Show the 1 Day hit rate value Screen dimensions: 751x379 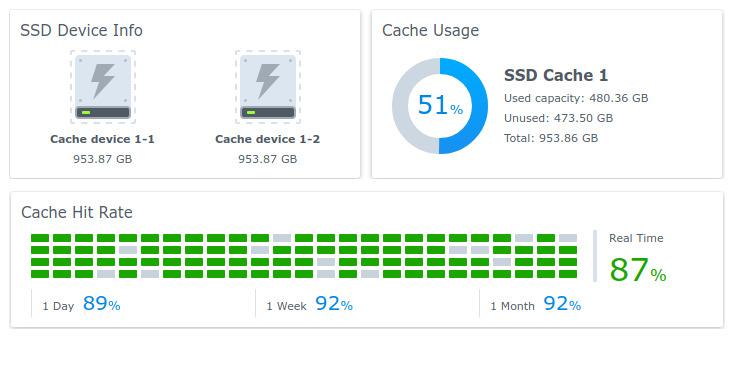(102, 304)
